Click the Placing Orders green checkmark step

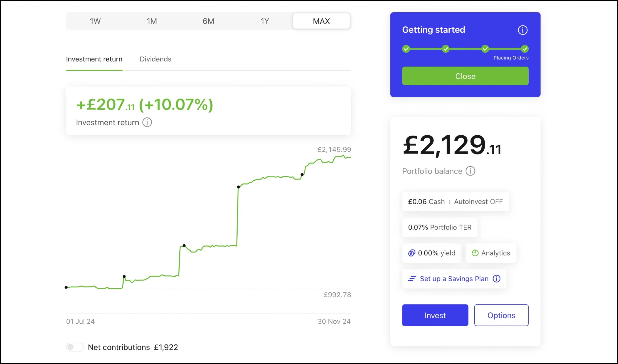pos(525,49)
